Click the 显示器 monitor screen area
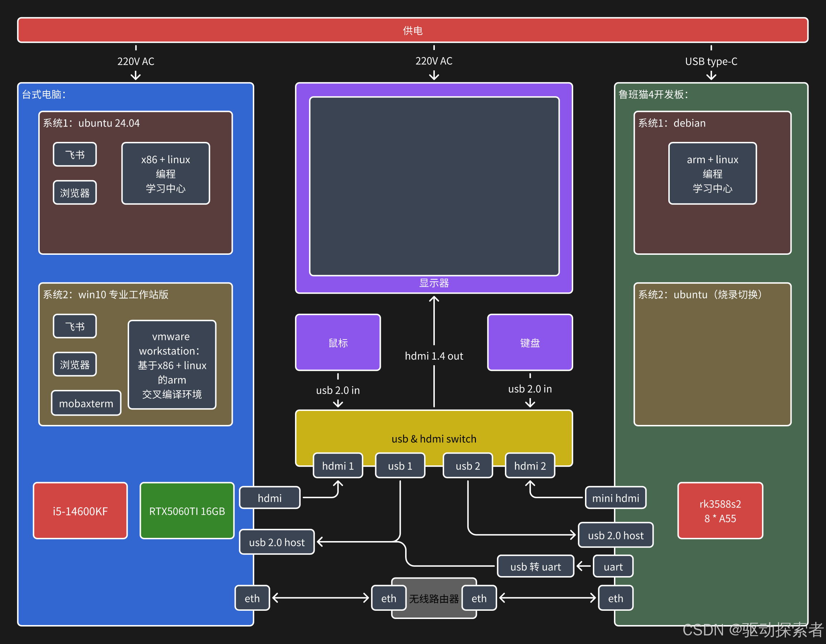 coord(434,186)
